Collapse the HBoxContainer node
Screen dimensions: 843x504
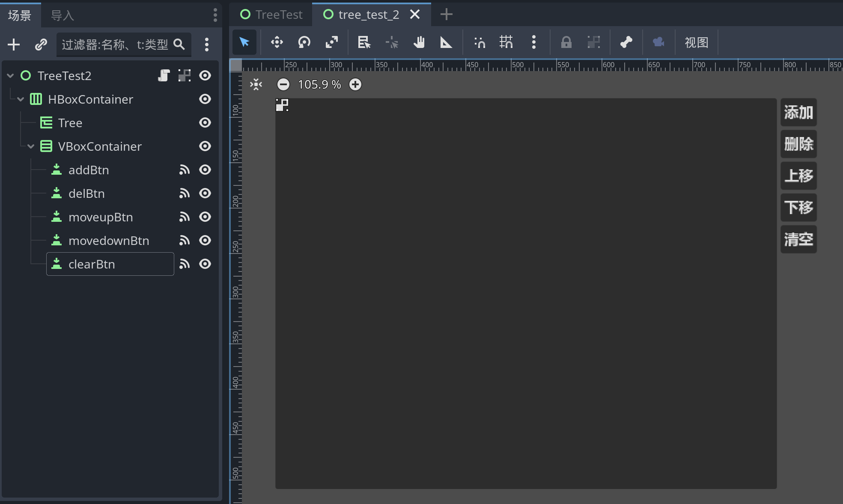[x=21, y=99]
